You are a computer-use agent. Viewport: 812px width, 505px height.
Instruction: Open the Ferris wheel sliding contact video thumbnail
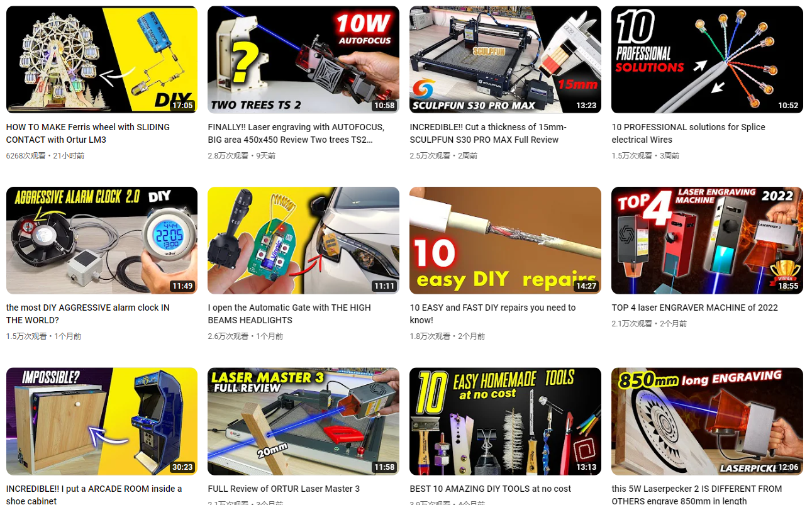pyautogui.click(x=102, y=60)
